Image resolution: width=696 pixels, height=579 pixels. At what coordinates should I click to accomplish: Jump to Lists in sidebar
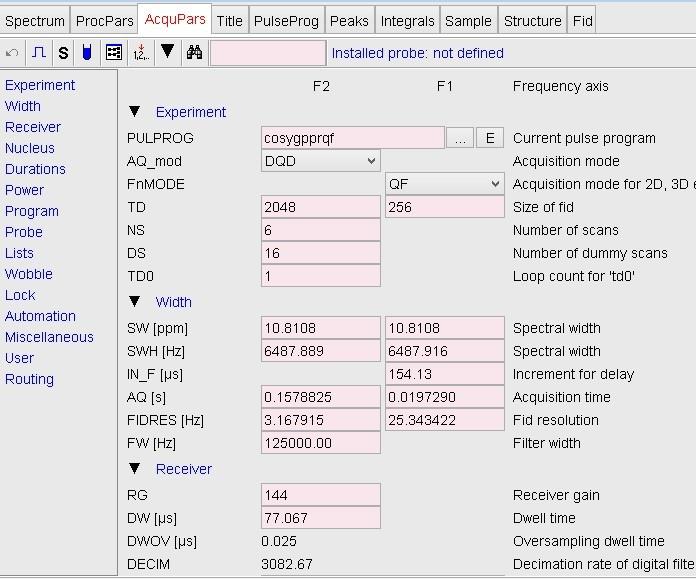[x=19, y=253]
